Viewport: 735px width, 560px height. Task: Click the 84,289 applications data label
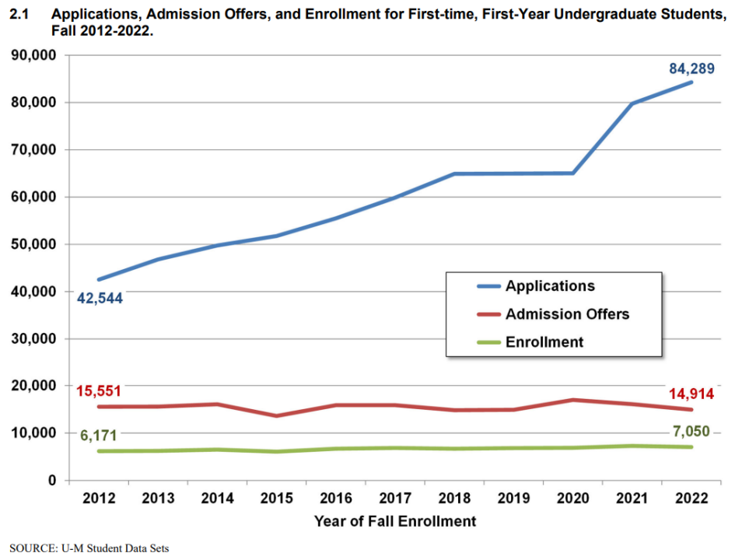click(x=691, y=69)
